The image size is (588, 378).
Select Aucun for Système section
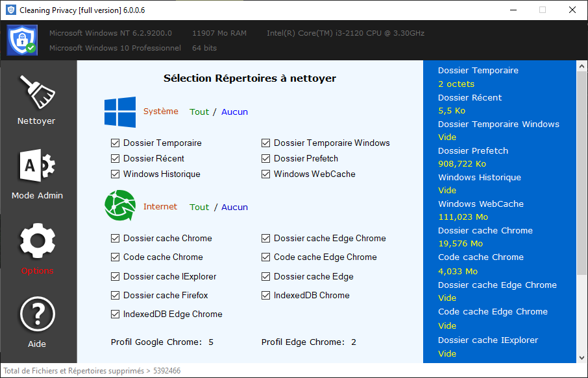click(x=234, y=112)
